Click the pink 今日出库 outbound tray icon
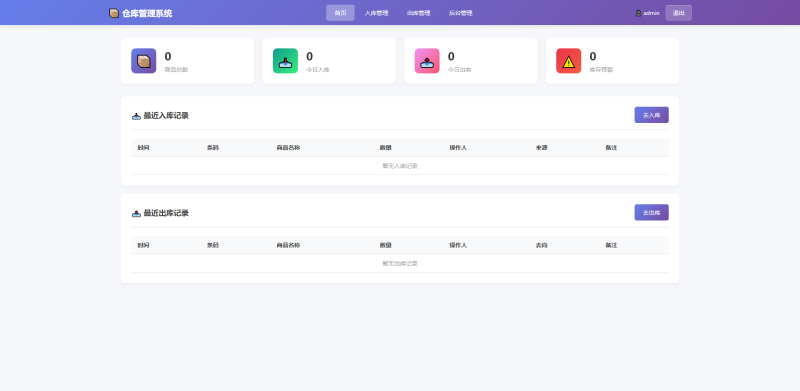 427,61
